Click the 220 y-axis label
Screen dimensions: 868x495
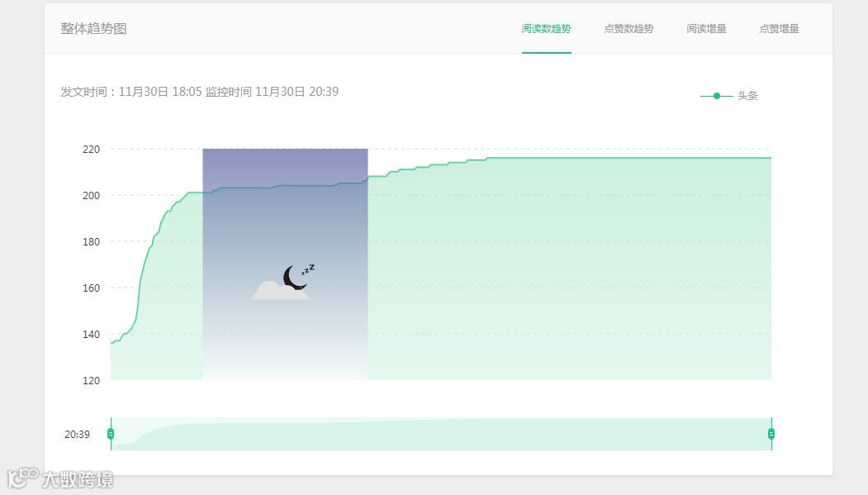point(91,149)
